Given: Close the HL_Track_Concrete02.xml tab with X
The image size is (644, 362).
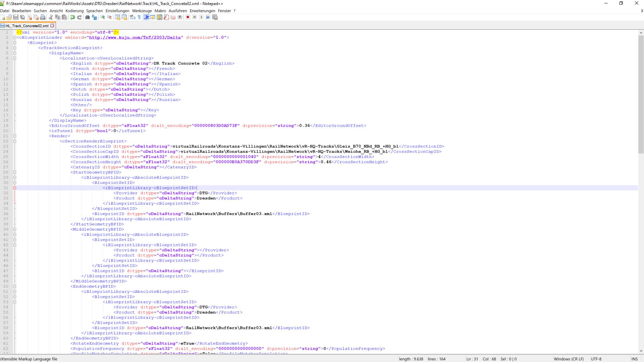Looking at the screenshot, I should [52, 26].
